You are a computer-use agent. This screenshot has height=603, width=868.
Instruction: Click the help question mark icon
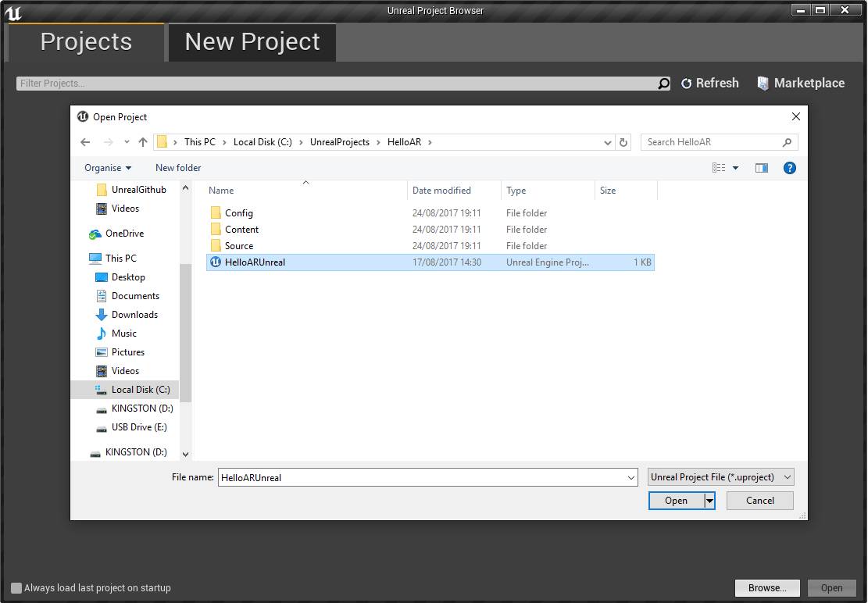pos(789,168)
